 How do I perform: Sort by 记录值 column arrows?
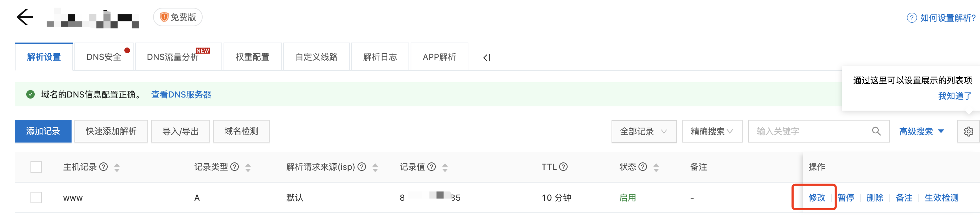click(x=445, y=167)
